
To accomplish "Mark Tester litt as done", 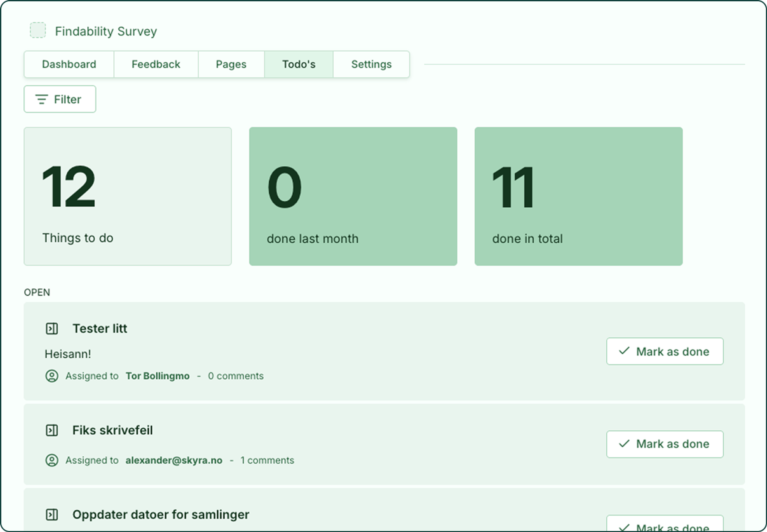I will tap(665, 351).
